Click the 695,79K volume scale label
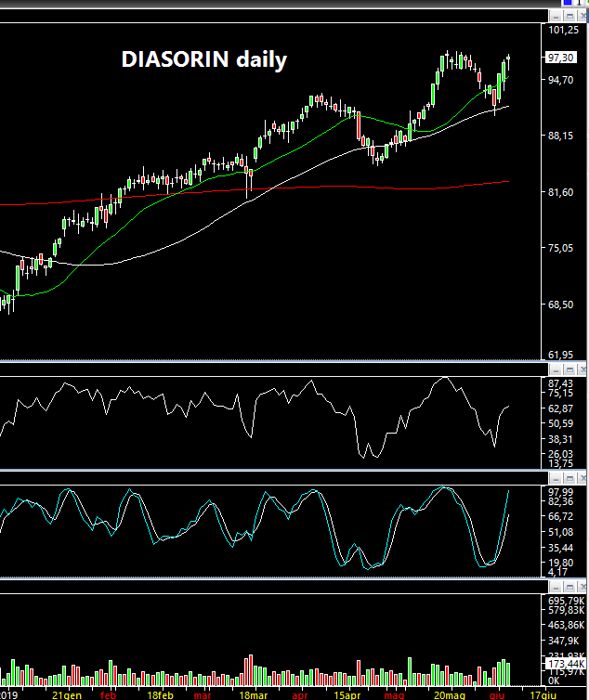589x700 pixels. [x=566, y=601]
